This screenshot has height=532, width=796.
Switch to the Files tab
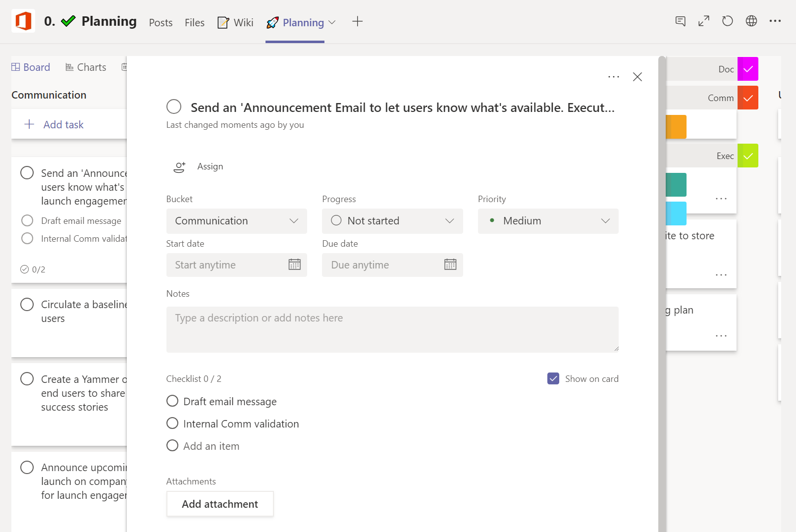(194, 23)
